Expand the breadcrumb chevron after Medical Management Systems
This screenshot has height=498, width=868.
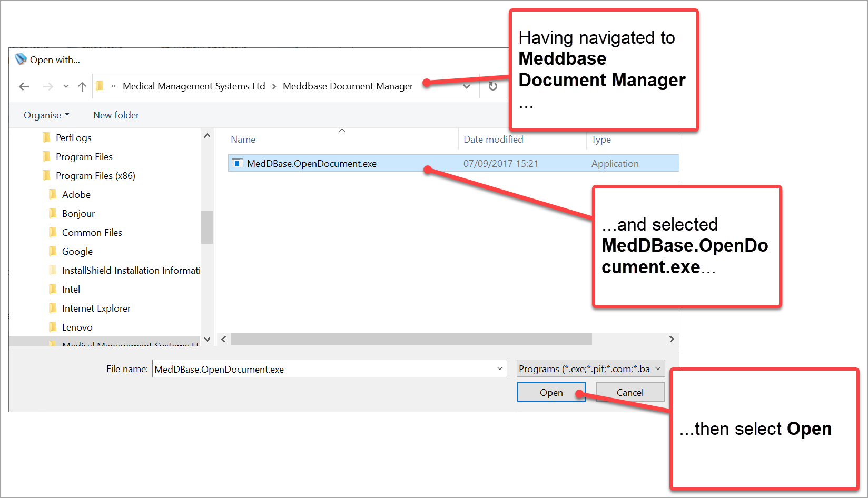point(274,86)
